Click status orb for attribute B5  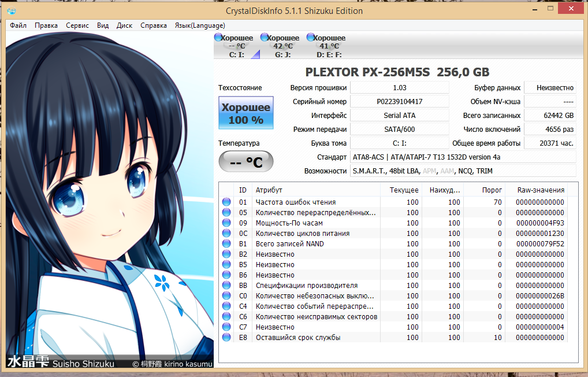coord(226,264)
